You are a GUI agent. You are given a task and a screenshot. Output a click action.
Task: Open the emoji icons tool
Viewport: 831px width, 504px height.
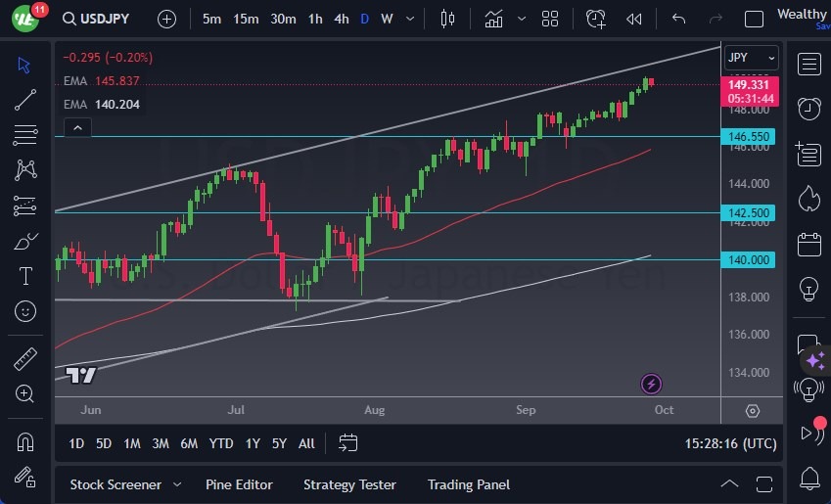25,311
